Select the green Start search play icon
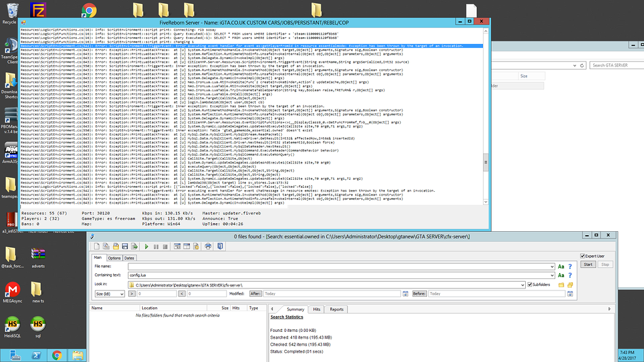 (x=147, y=246)
